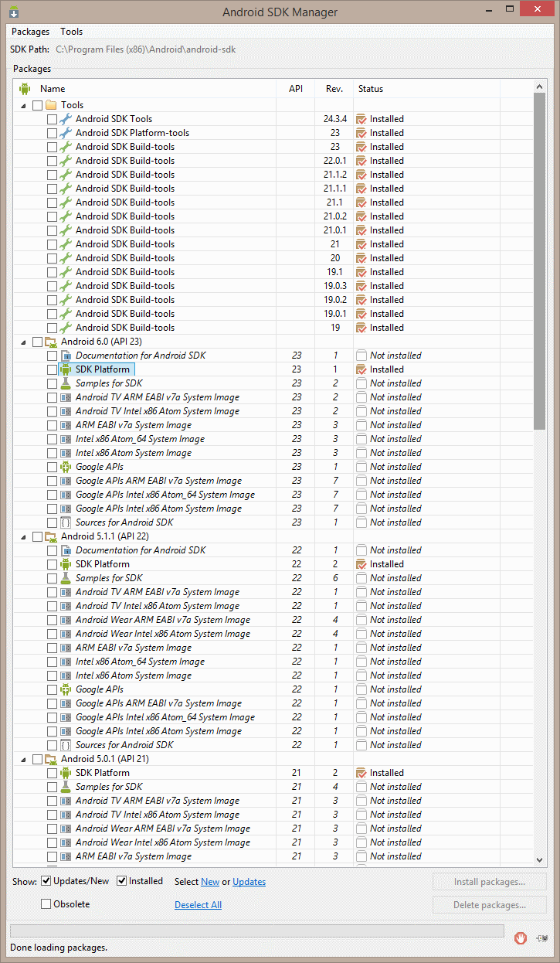Check the Android SDK Tools checkbox
The height and width of the screenshot is (963, 560).
52,119
